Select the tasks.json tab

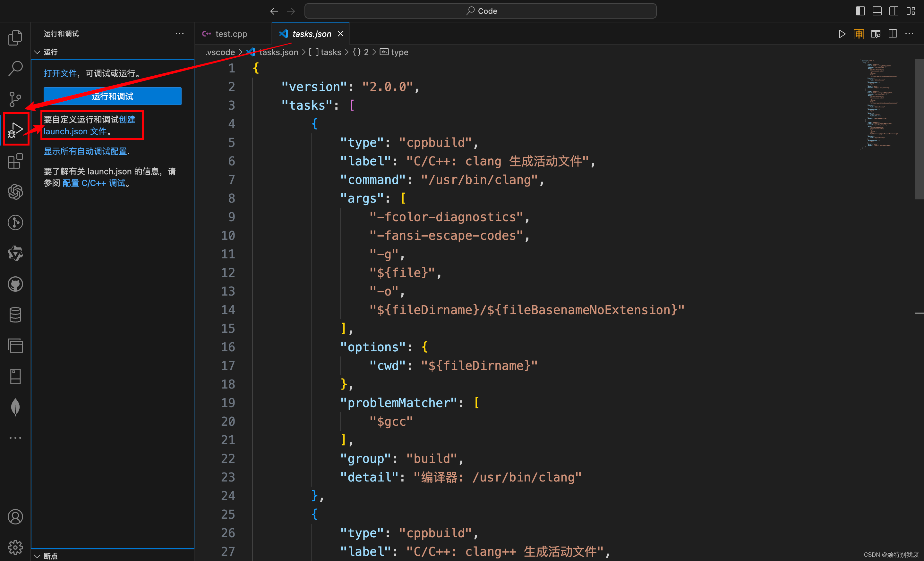point(311,34)
